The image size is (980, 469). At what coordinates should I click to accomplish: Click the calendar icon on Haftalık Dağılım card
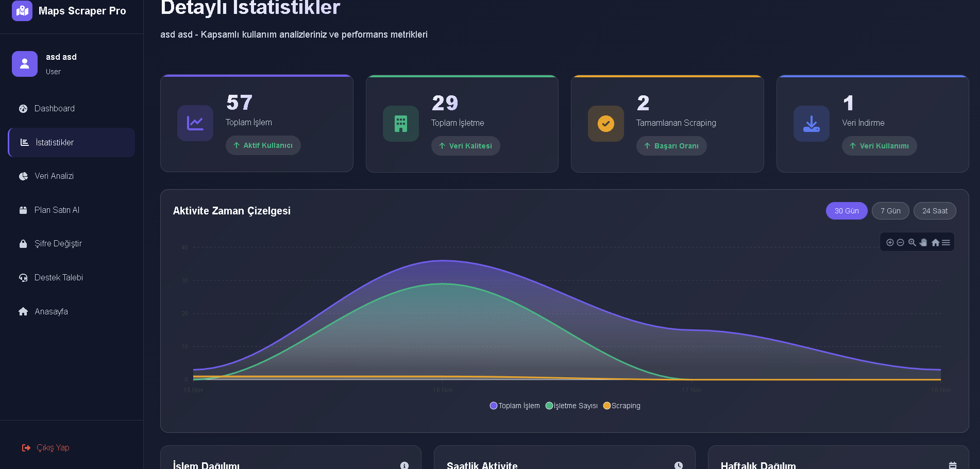(953, 465)
